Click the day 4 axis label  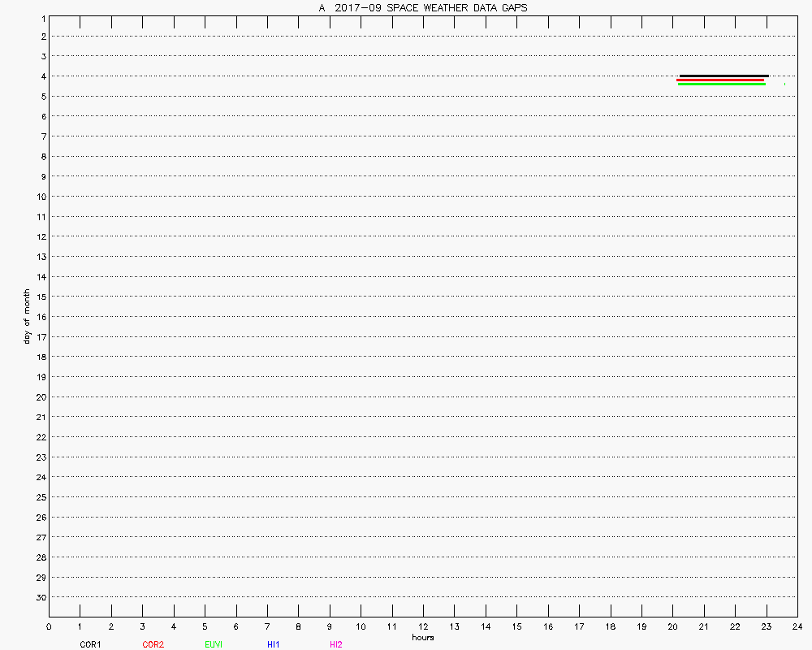41,76
